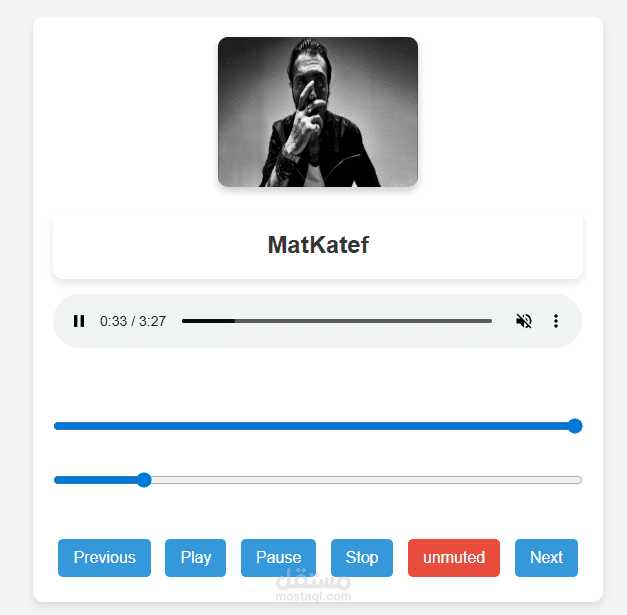Stop playback with the Stop button
The image size is (627, 615).
click(x=362, y=558)
